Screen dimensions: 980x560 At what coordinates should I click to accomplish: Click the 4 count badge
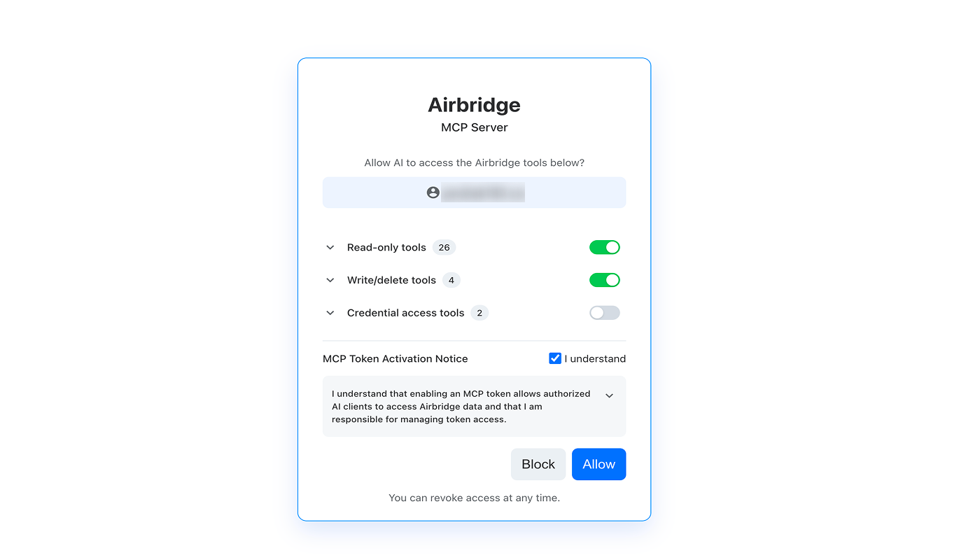point(451,280)
